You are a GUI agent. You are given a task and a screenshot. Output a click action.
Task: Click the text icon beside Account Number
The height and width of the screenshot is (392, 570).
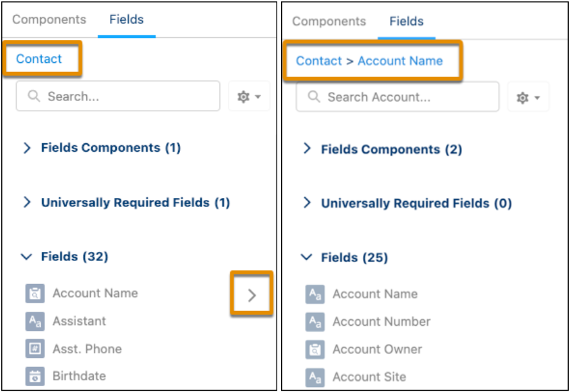(315, 322)
